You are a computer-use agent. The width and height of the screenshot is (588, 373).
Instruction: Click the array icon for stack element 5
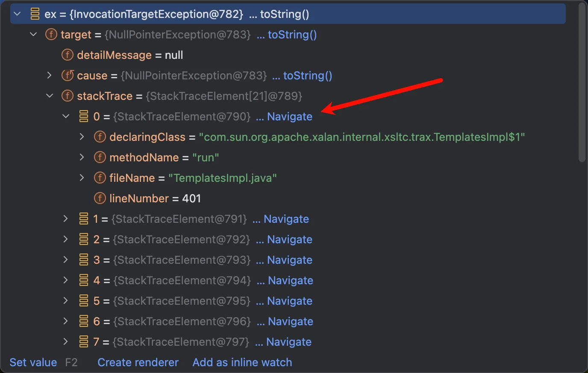(x=84, y=301)
